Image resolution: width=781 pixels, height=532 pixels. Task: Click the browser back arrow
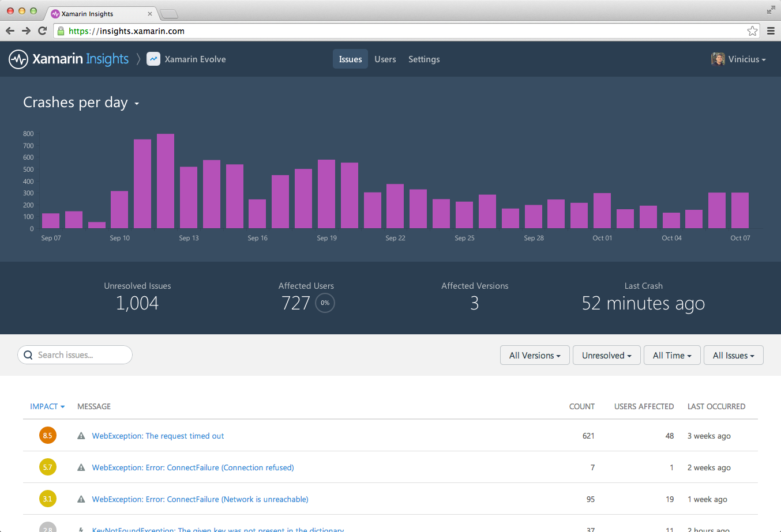[10, 31]
